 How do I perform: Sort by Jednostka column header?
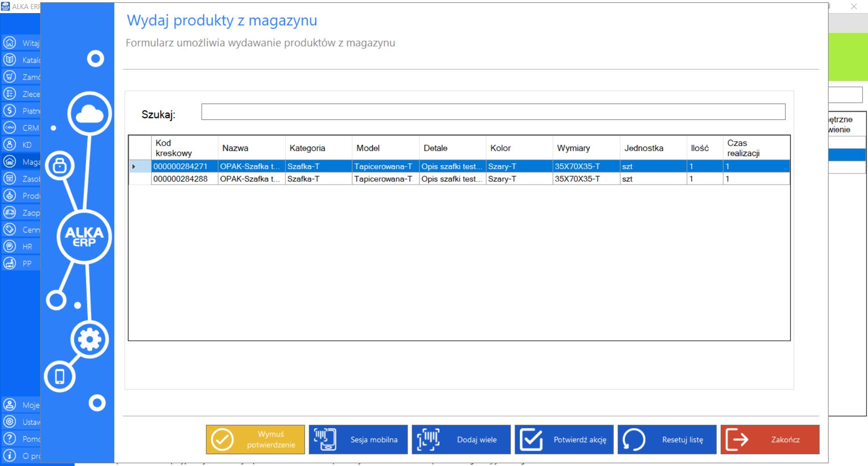653,148
